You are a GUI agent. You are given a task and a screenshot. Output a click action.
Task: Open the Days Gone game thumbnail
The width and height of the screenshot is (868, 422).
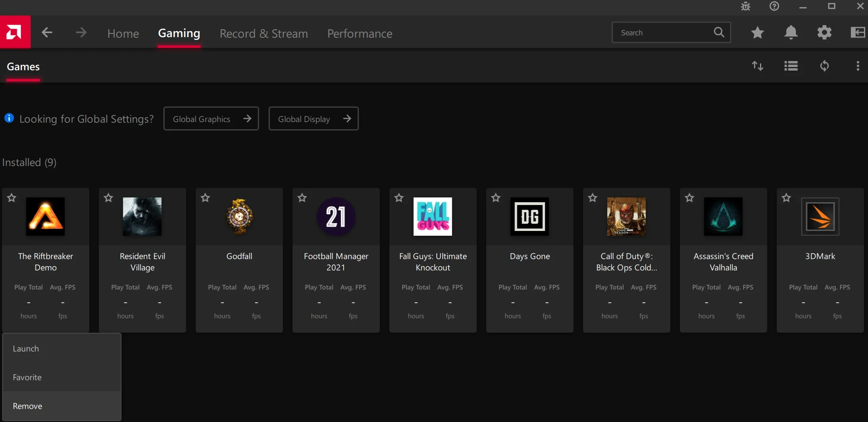tap(530, 217)
